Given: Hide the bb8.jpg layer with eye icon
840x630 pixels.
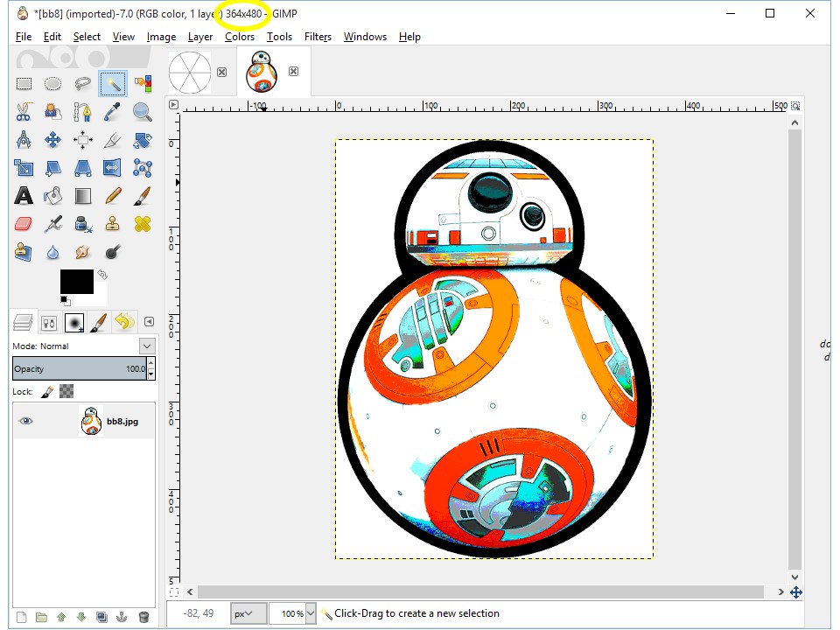Looking at the screenshot, I should point(26,421).
